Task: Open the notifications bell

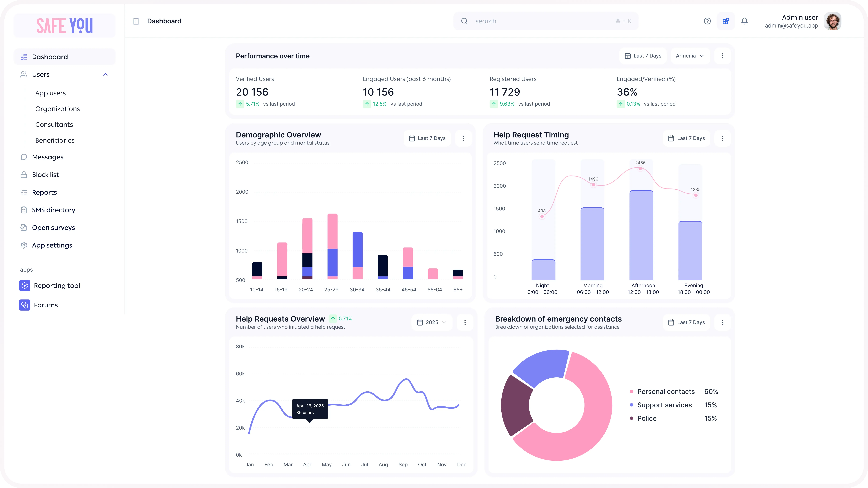Action: pos(744,21)
